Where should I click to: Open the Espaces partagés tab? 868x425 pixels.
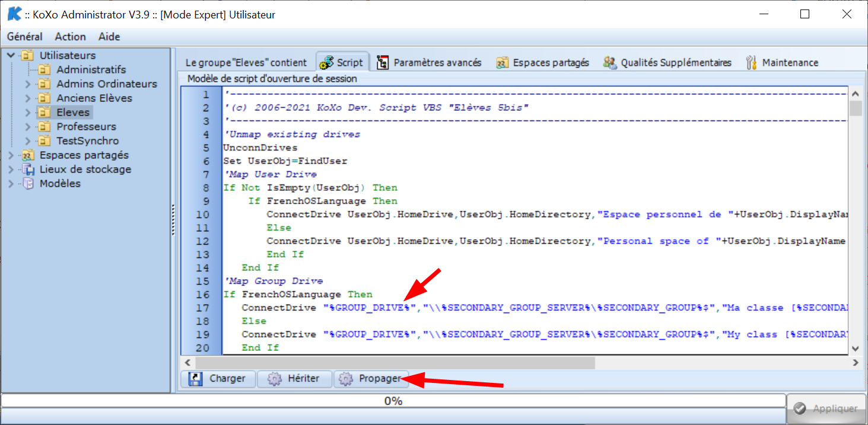point(543,62)
